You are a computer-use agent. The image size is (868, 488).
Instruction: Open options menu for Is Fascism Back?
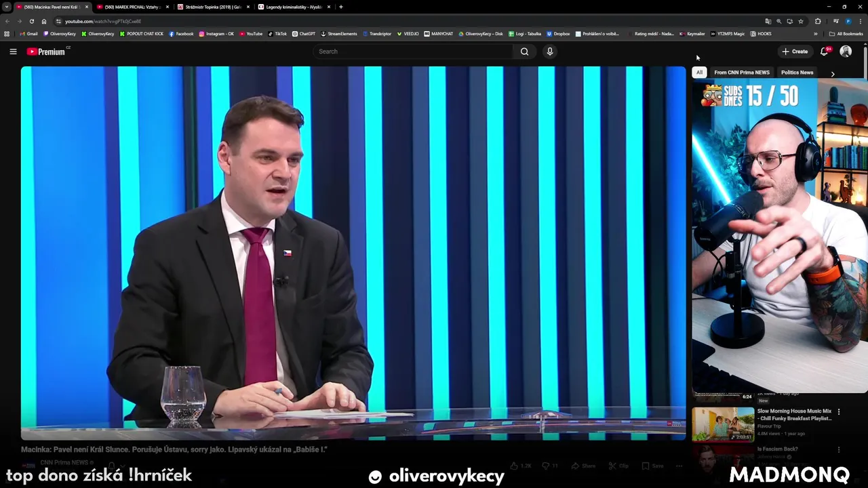[x=839, y=449]
